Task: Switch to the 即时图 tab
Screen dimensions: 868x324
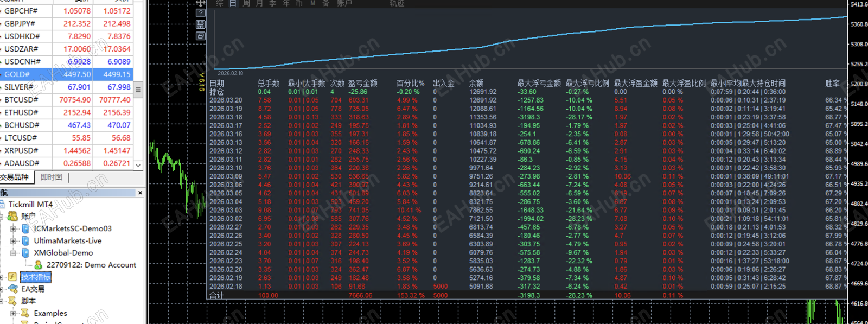Action: point(52,177)
